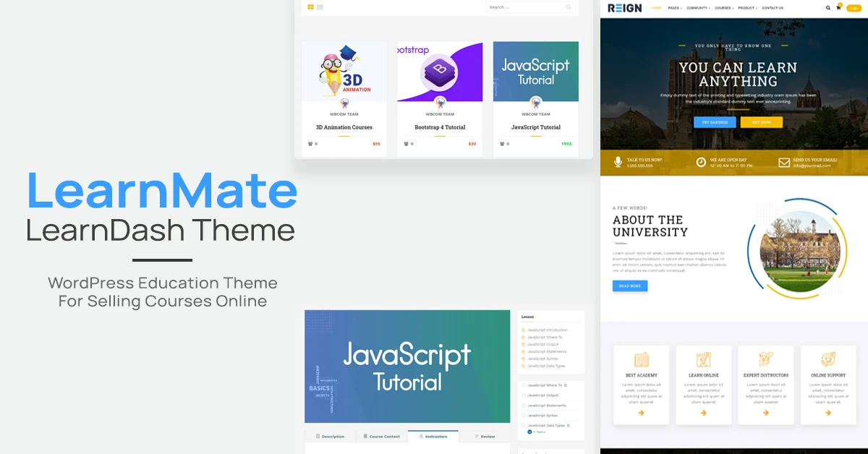
Task: Click the yellow Login button
Action: [854, 8]
